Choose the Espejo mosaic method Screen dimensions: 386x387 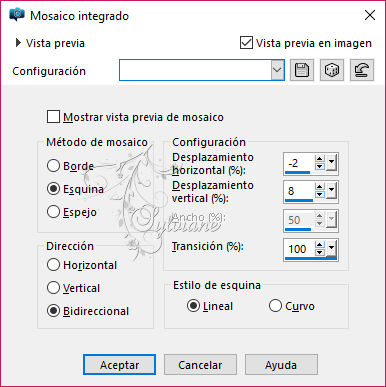53,212
